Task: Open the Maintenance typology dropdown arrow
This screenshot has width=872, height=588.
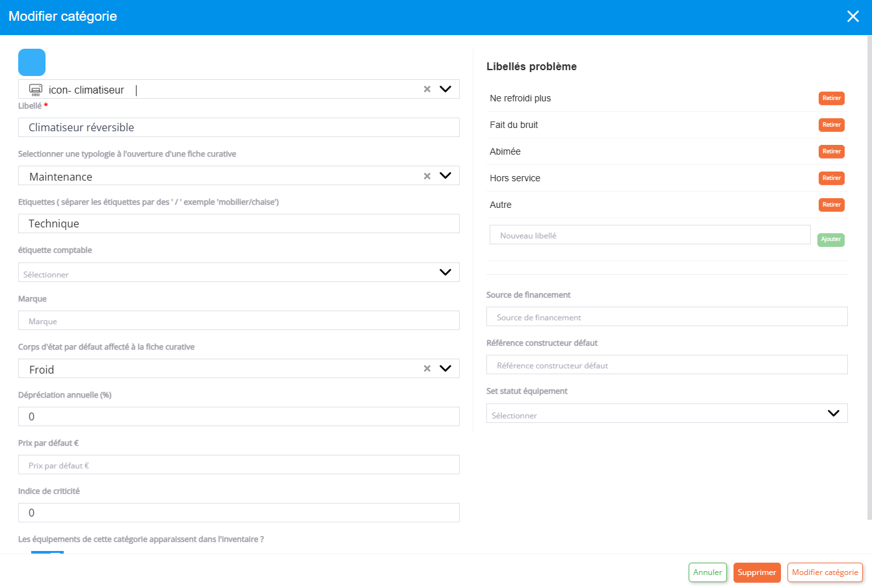Action: point(445,175)
